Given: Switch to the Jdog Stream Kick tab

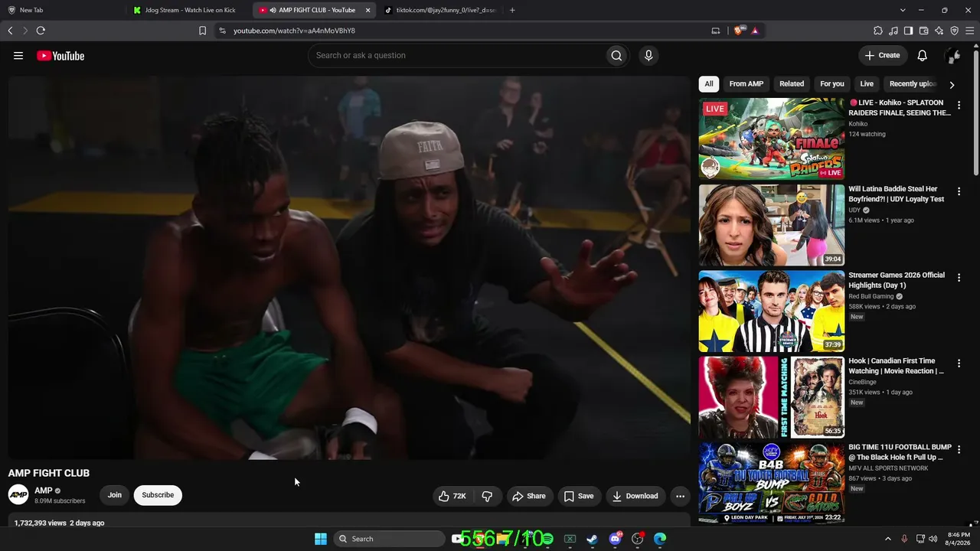Looking at the screenshot, I should click(x=188, y=10).
